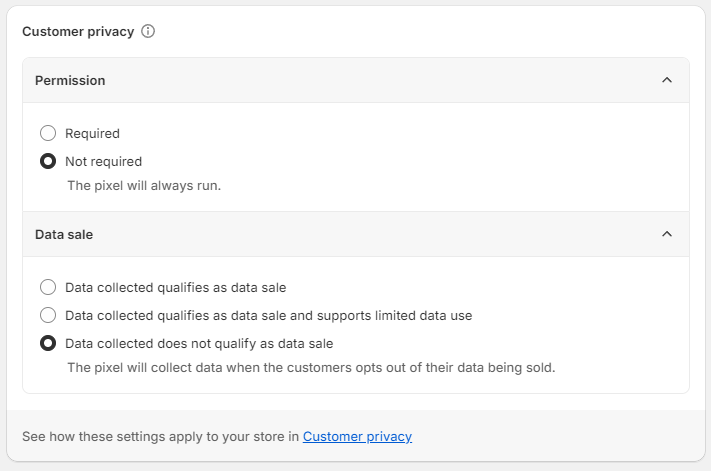Click the "Required" option label text
This screenshot has width=711, height=471.
pyautogui.click(x=92, y=133)
